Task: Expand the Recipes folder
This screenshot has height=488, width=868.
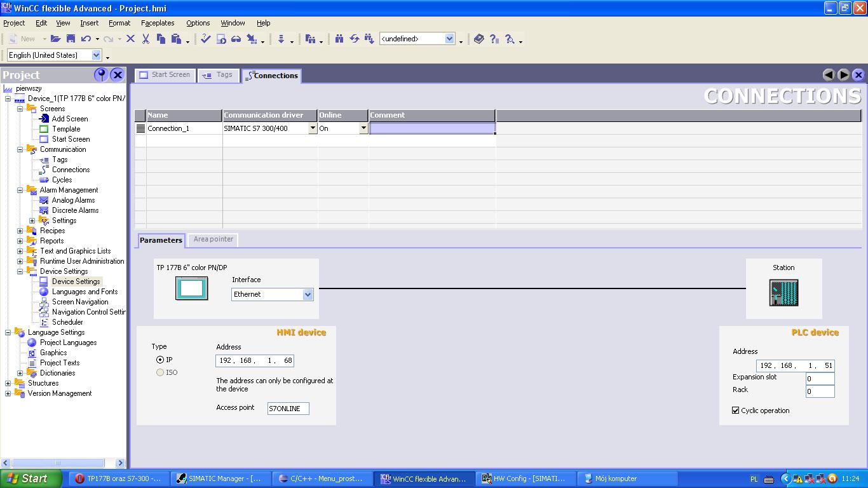Action: [20, 231]
